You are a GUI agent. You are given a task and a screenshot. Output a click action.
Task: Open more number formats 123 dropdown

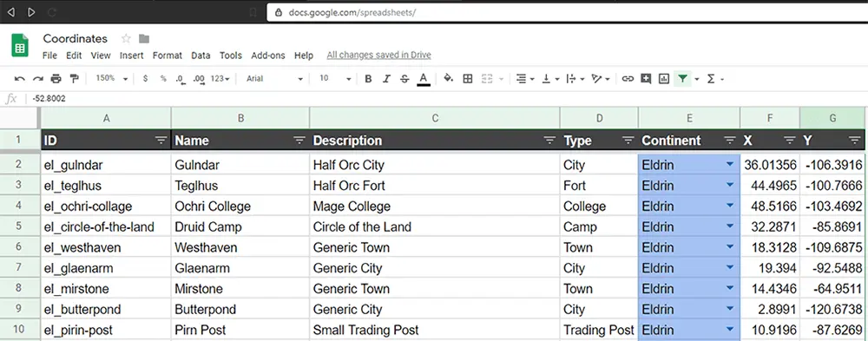tap(220, 79)
